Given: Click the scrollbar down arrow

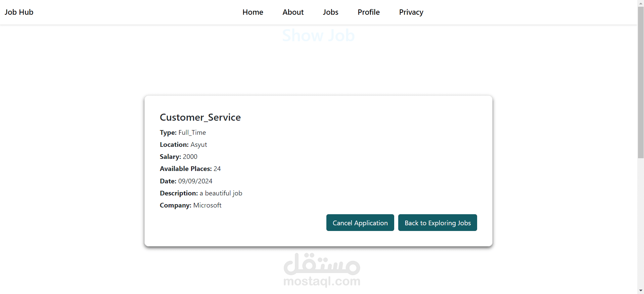Looking at the screenshot, I should (x=641, y=291).
